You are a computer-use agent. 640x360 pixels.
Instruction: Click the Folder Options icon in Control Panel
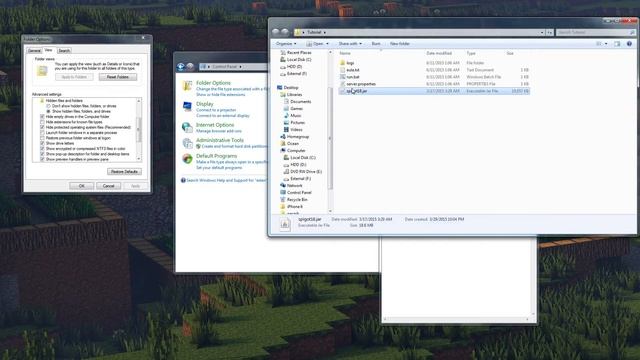pyautogui.click(x=187, y=86)
